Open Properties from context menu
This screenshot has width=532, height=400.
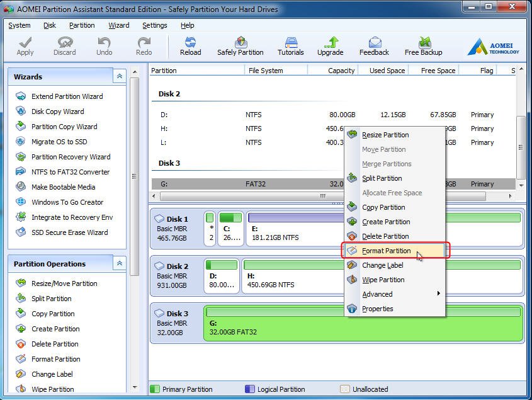pyautogui.click(x=395, y=309)
